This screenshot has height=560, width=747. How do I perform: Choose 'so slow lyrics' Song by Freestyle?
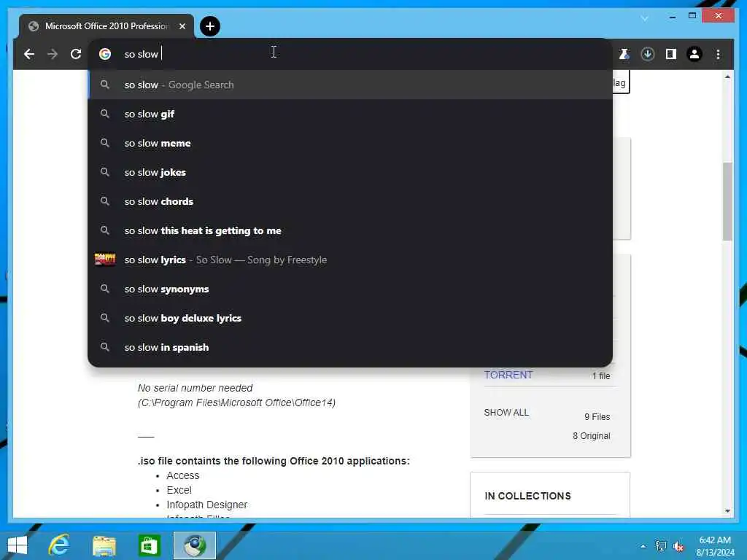coord(350,260)
